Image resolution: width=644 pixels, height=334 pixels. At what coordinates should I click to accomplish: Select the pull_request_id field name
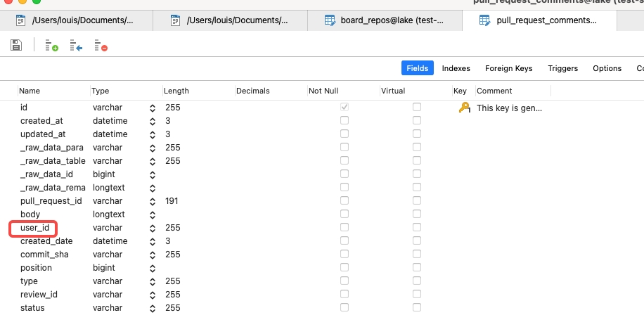(x=51, y=201)
